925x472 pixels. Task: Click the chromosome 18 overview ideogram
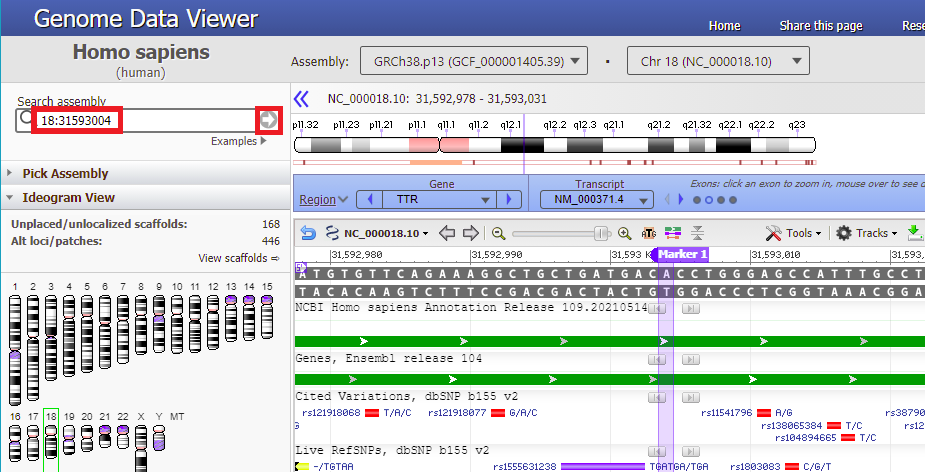pyautogui.click(x=555, y=145)
